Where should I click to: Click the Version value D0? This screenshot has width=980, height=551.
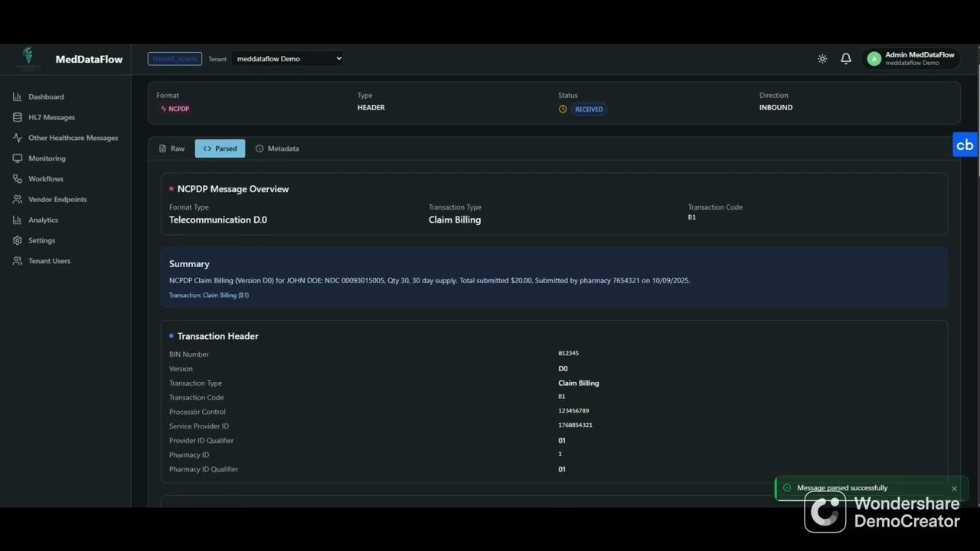[x=563, y=369]
